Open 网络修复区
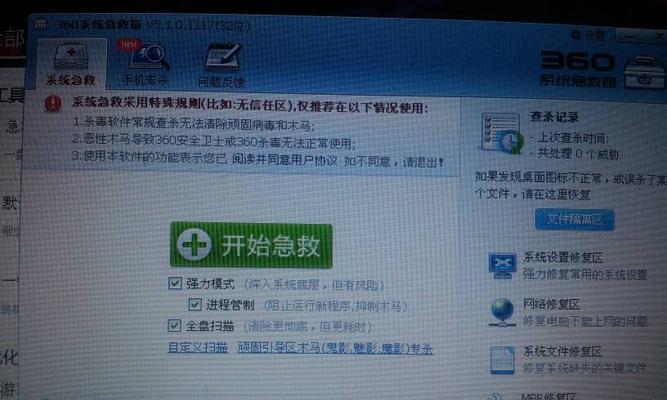667x400 pixels. pyautogui.click(x=551, y=304)
